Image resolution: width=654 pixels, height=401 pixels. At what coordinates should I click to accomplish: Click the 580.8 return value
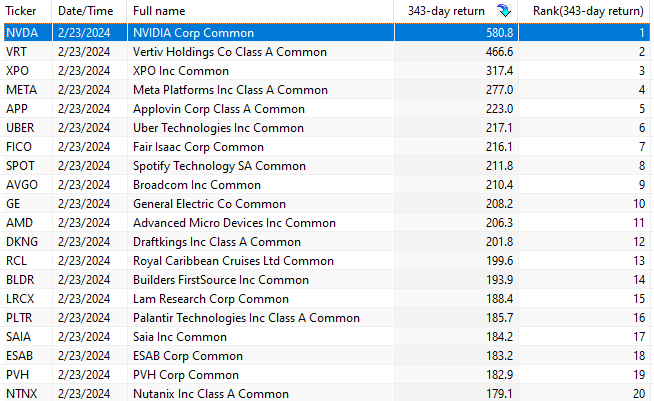coord(499,33)
